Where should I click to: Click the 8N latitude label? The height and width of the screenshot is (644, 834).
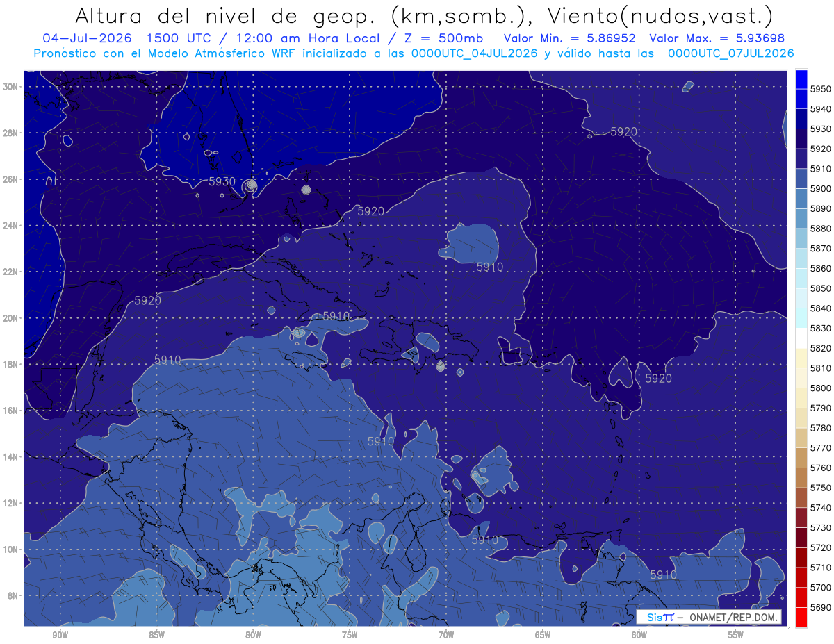click(13, 595)
